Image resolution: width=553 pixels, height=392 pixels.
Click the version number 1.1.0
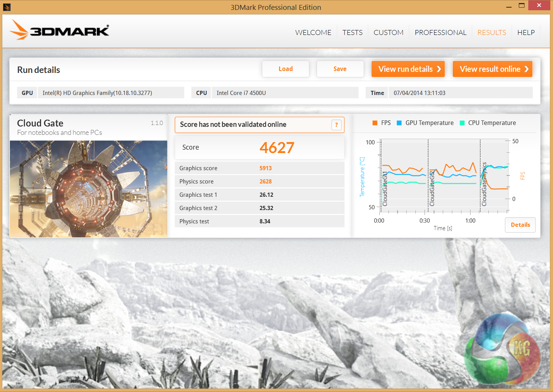coord(157,123)
